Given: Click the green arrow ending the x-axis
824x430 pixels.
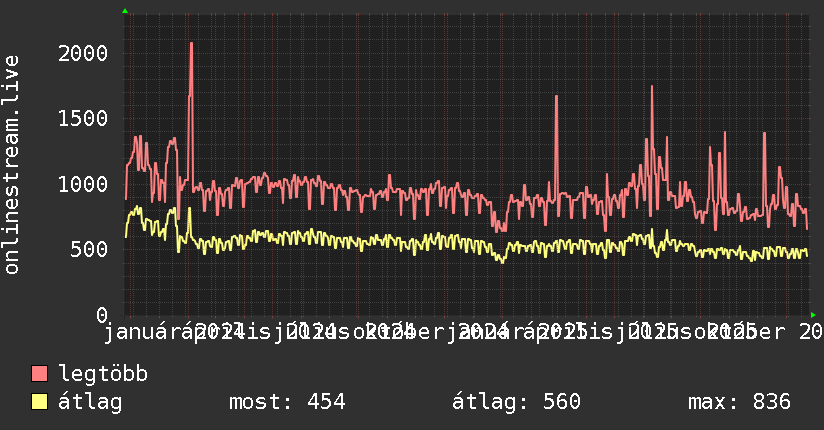Looking at the screenshot, I should click(813, 315).
